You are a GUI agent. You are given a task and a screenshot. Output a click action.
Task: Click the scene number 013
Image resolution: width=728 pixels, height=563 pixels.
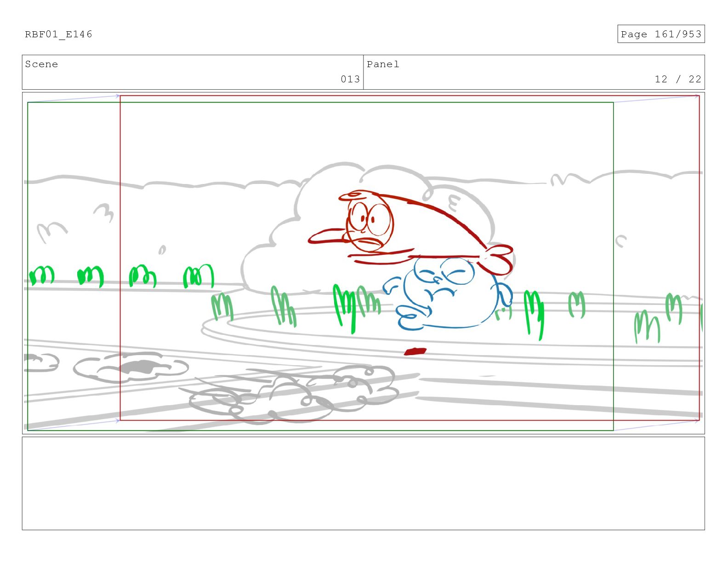pos(350,79)
